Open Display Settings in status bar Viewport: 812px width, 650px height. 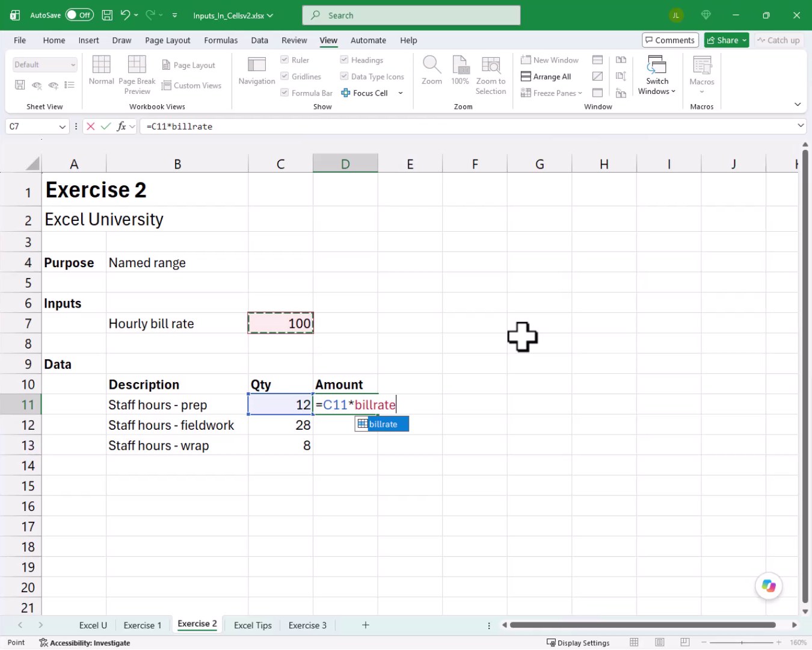click(578, 643)
